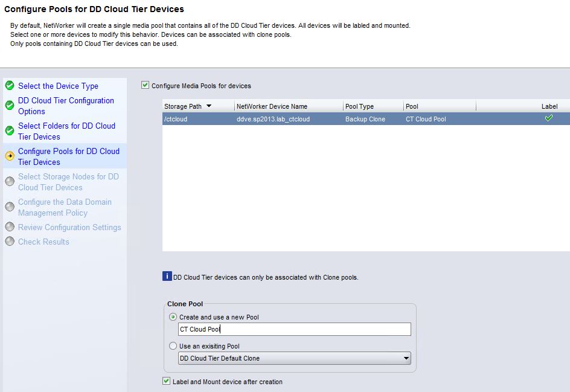Uncheck Configure Media Pools for devices

tap(144, 85)
